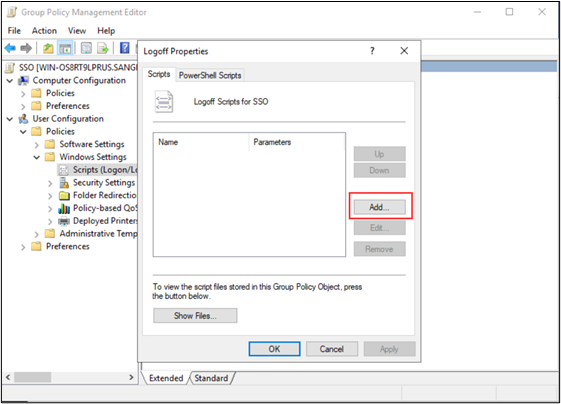Image resolution: width=561 pixels, height=404 pixels.
Task: Collapse the Computer Configuration node
Action: pos(10,81)
